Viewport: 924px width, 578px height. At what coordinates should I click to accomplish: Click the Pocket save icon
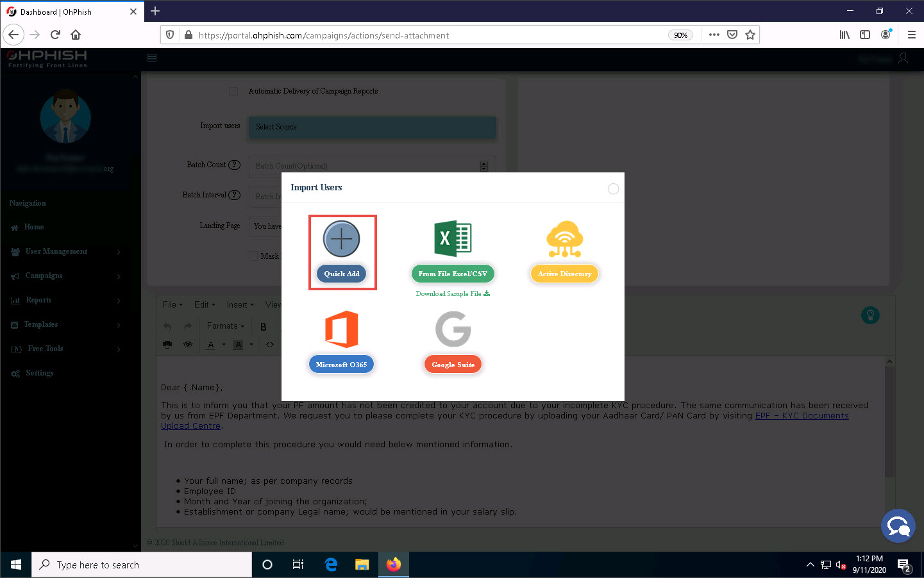click(x=732, y=35)
